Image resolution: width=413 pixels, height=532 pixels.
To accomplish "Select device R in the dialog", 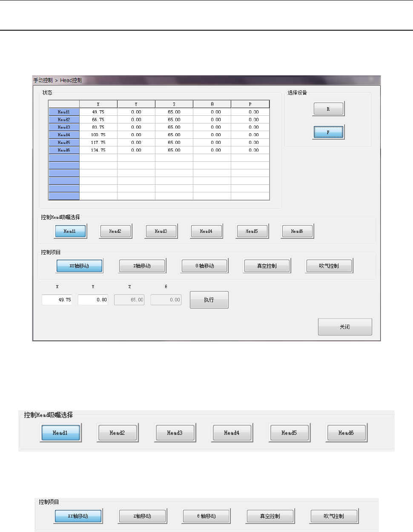I will tap(328, 109).
